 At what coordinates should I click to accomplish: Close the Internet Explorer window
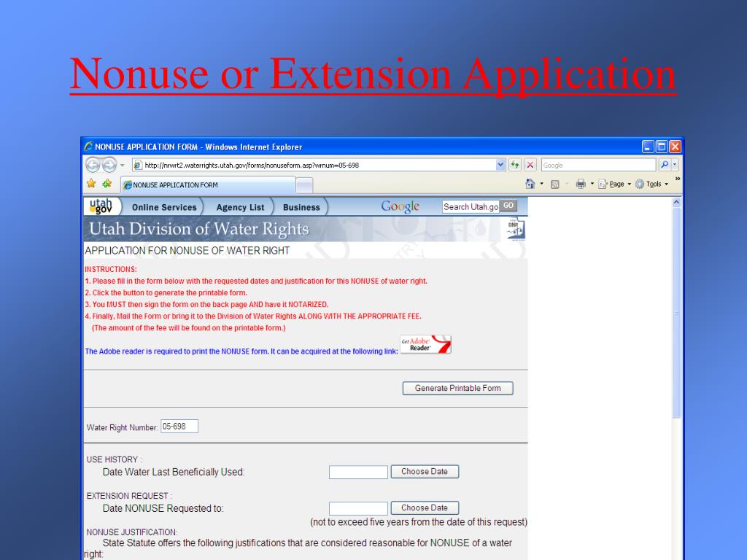(x=675, y=147)
